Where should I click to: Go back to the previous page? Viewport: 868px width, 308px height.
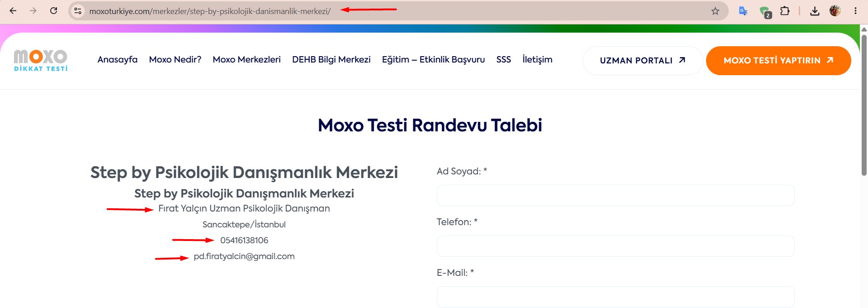coord(13,11)
